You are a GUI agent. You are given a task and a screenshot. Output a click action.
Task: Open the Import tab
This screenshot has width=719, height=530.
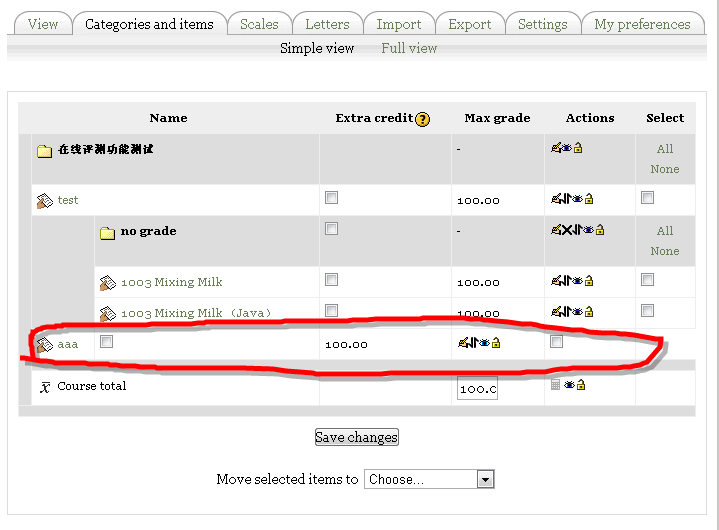click(399, 23)
